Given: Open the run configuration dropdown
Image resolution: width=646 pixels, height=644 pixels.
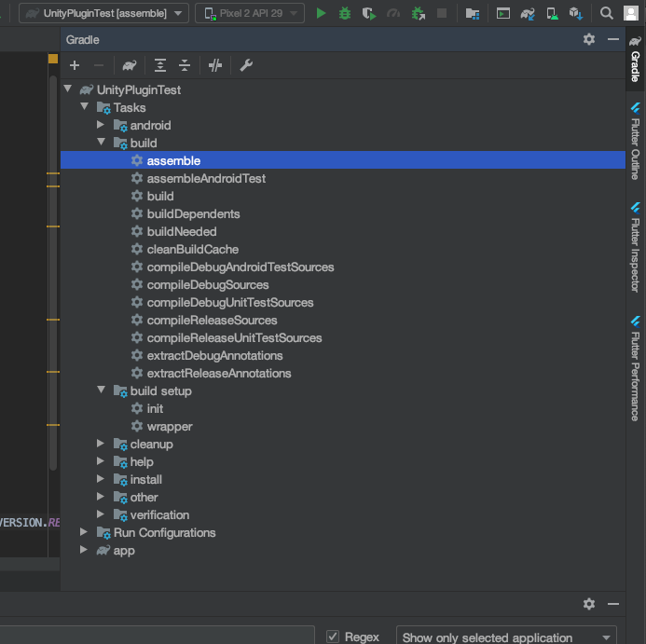Looking at the screenshot, I should [104, 13].
